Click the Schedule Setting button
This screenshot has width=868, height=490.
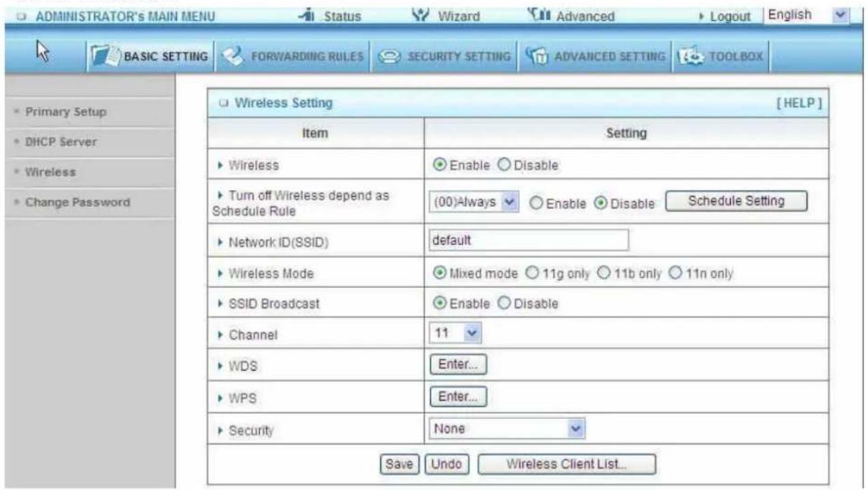[736, 201]
